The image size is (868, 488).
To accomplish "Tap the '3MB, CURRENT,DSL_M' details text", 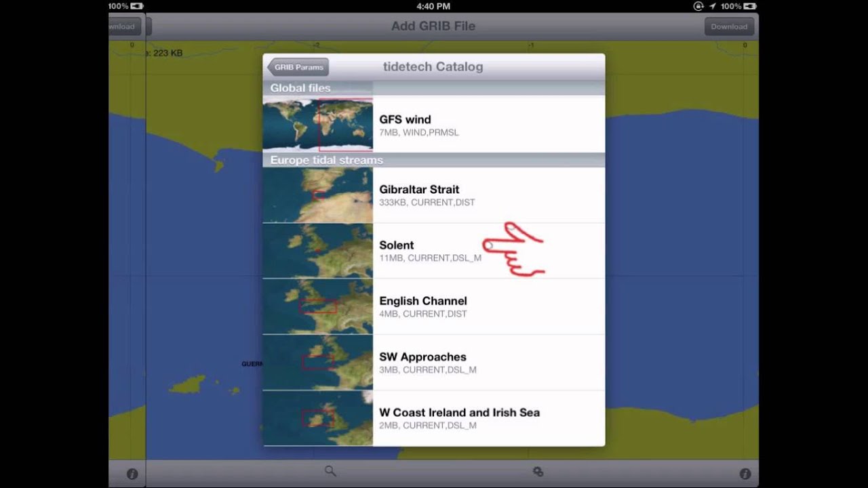I will 428,370.
